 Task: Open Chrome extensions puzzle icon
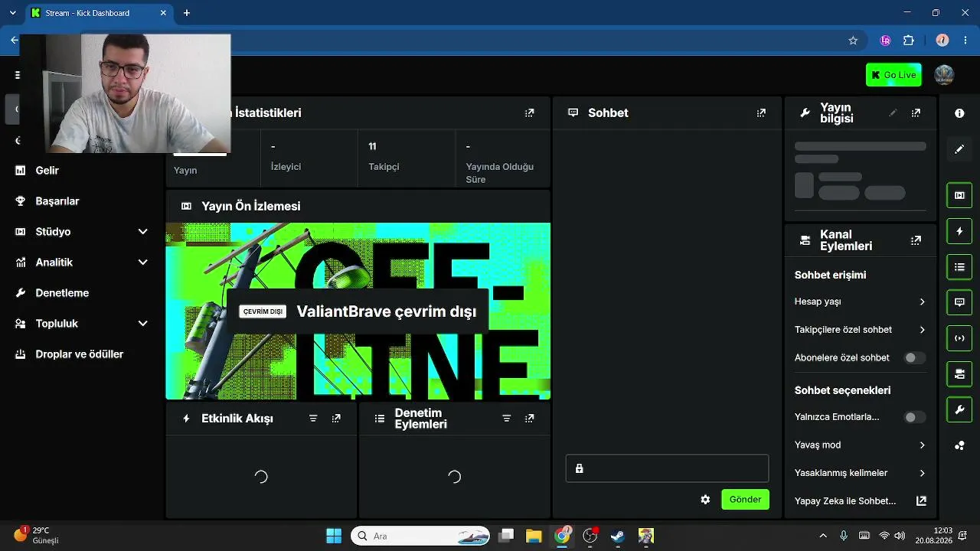(x=909, y=41)
